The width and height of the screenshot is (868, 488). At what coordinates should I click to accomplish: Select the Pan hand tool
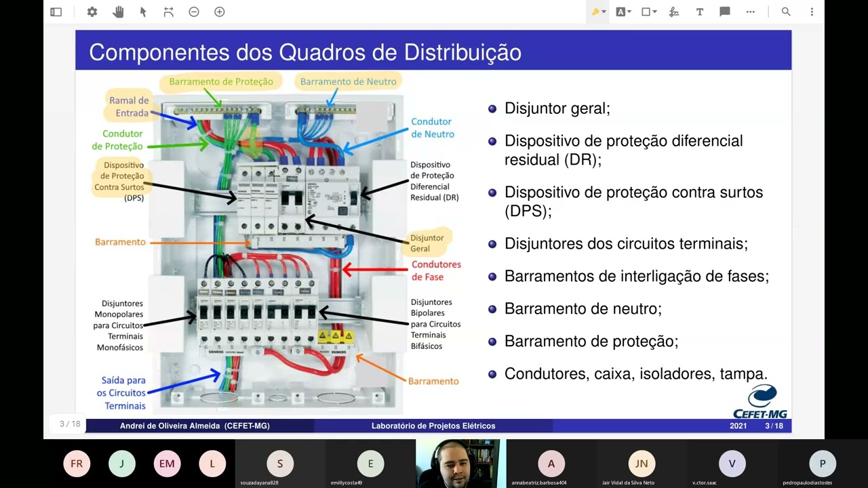118,12
